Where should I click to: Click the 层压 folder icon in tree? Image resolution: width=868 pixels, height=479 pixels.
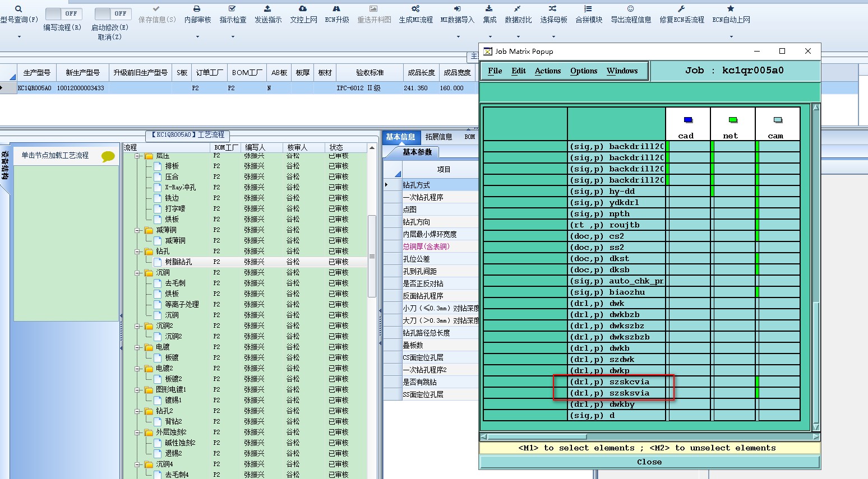coord(149,156)
